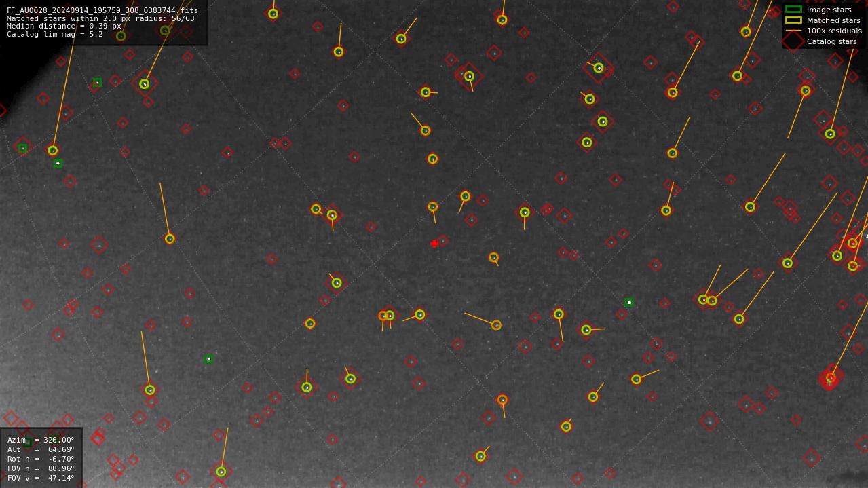Click the red Catalog stars legend diamond
868x488 pixels.
coord(793,41)
